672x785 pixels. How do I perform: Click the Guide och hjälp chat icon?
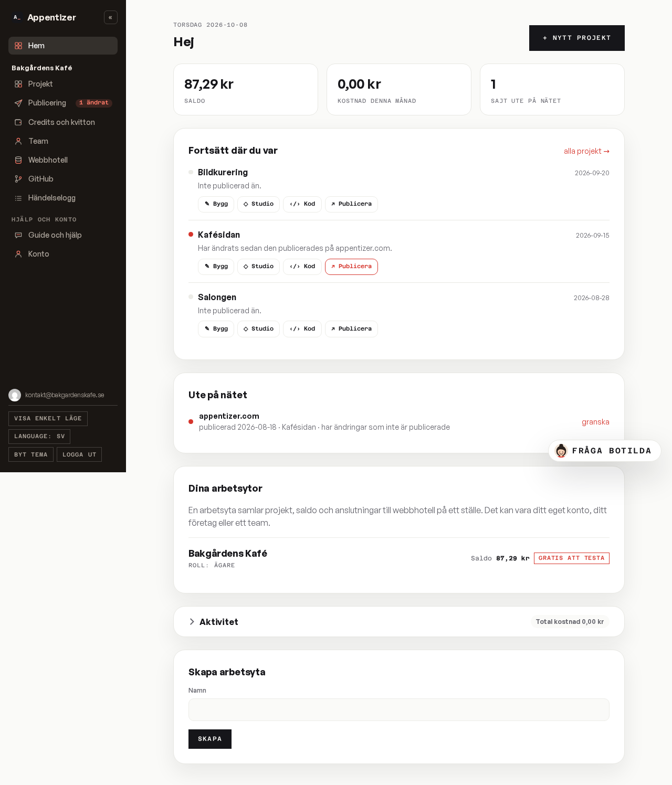click(x=18, y=235)
